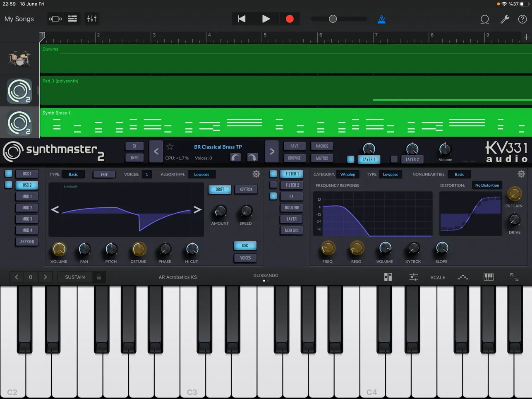Enable the SUSTAIN pedal button
Screen dimensions: 532x399
(x=75, y=276)
